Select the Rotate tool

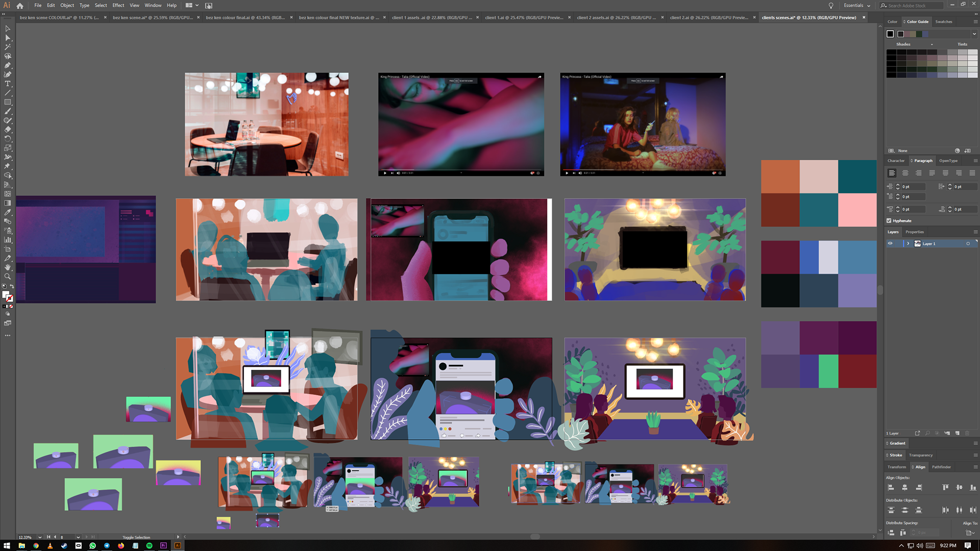8,139
